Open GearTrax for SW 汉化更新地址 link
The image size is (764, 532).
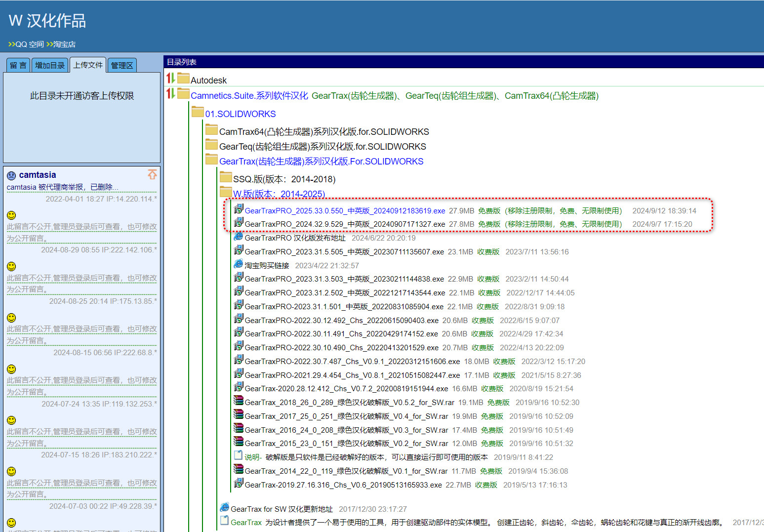(281, 509)
